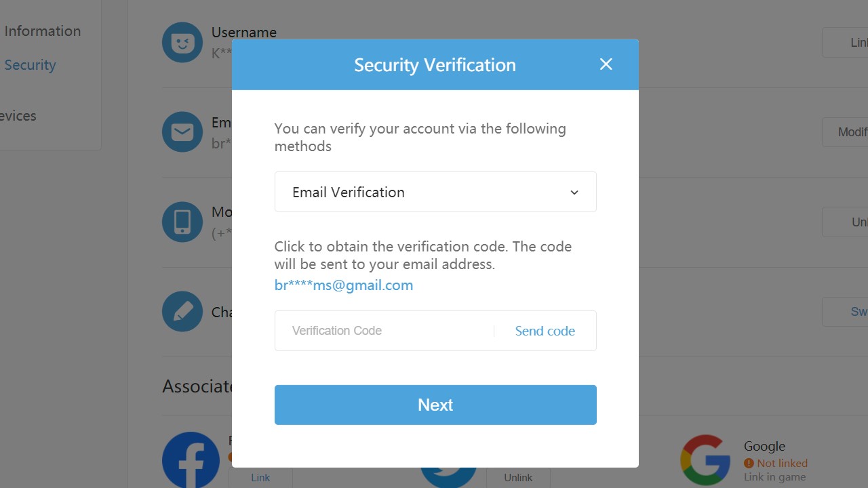Click the Send code link
This screenshot has width=868, height=488.
545,331
